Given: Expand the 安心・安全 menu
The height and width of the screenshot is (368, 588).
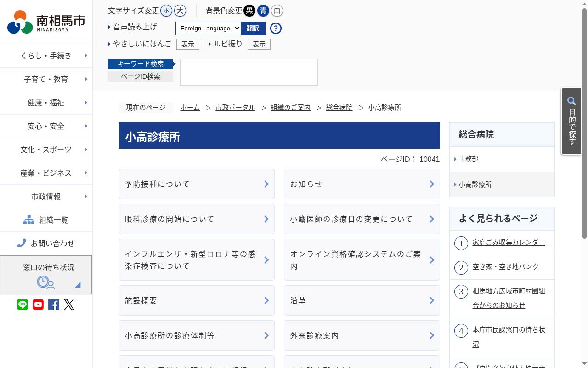Looking at the screenshot, I should tap(46, 126).
